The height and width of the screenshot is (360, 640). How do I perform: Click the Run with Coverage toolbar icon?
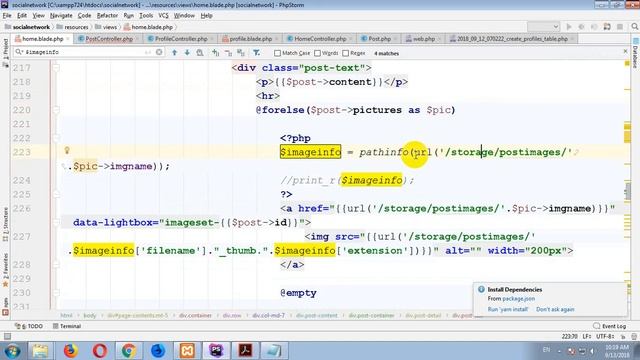pyautogui.click(x=594, y=27)
